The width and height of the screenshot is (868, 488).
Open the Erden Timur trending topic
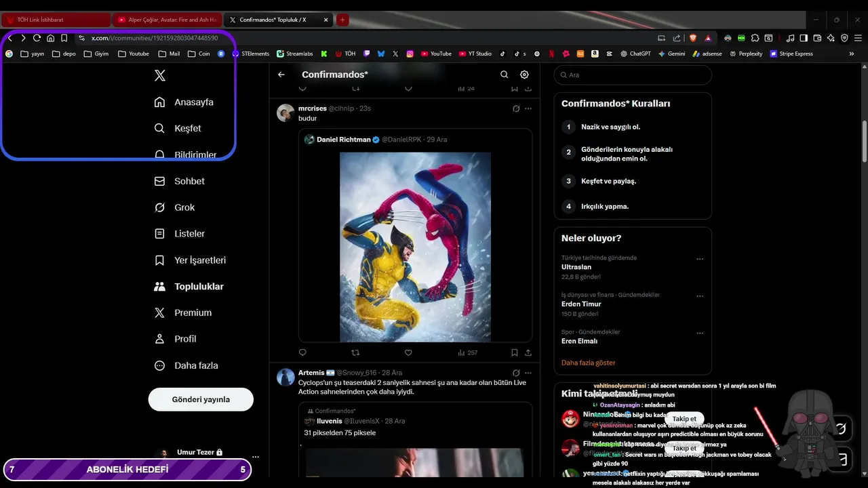tap(581, 304)
